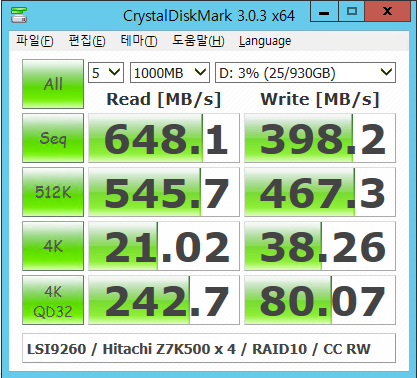Start the 4K QD32 benchmark test
Screen dimensions: 417x378
[x=53, y=300]
